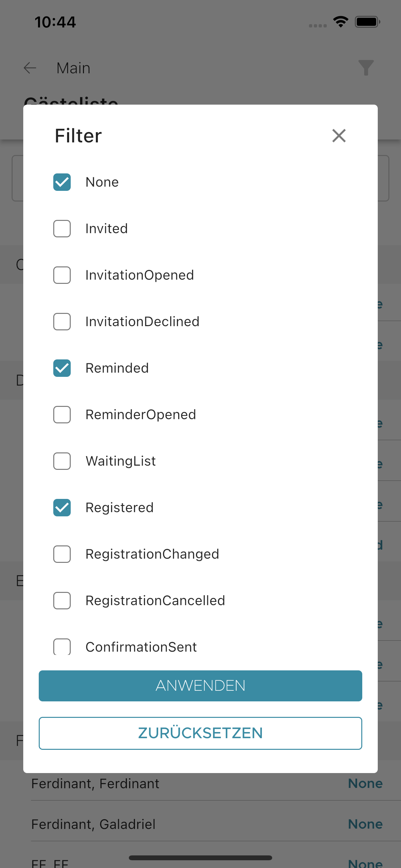Screen dimensions: 401x868
Task: Enable the Invited checkbox
Action: point(62,229)
